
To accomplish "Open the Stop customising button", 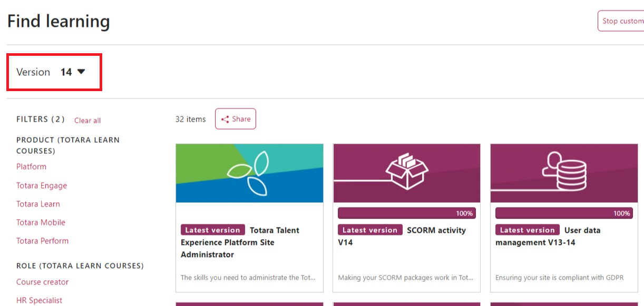I will [x=621, y=21].
